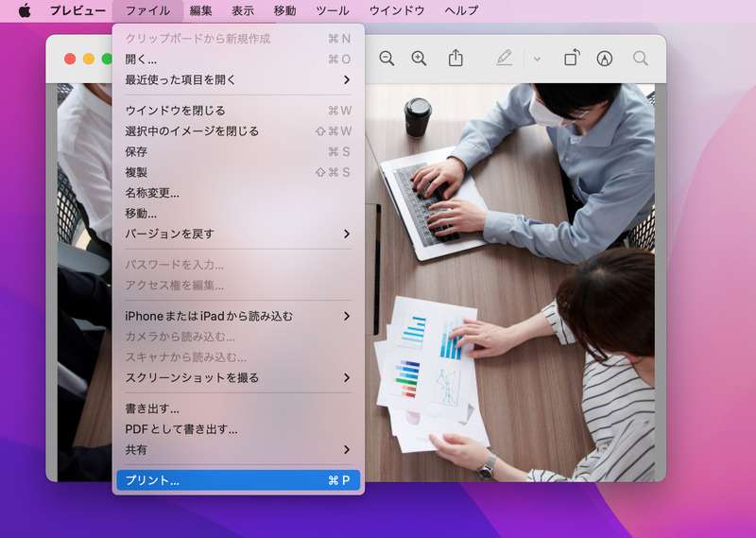Choose PDFとして書き出す... menu item
Viewport: 756px width, 538px height.
click(x=238, y=429)
